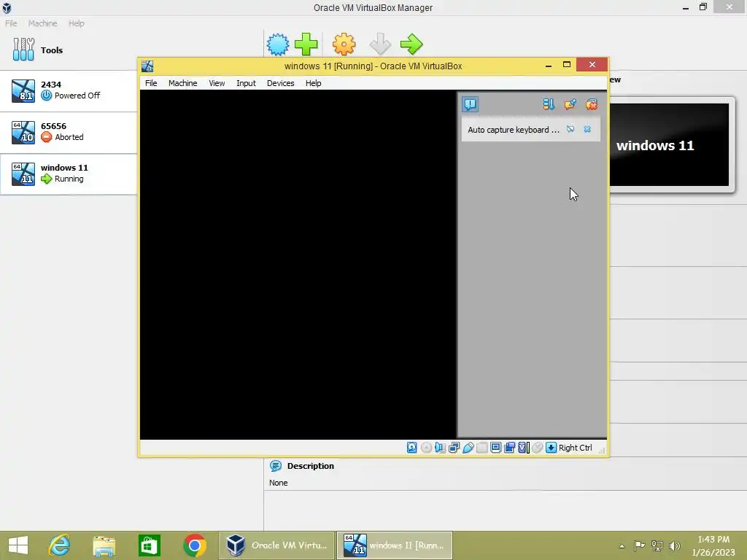Open Machine menu in windows 11 VM window
The width and height of the screenshot is (747, 560).
[x=182, y=83]
